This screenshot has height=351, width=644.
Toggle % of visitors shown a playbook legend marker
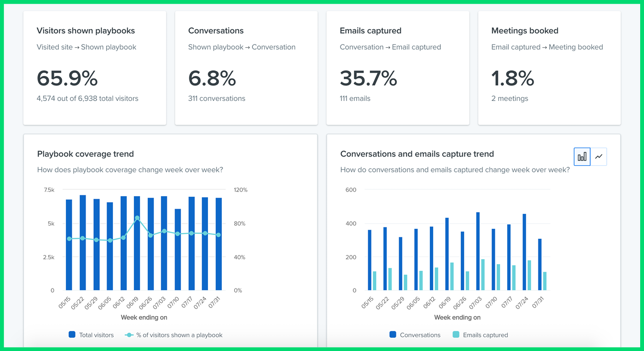(129, 335)
